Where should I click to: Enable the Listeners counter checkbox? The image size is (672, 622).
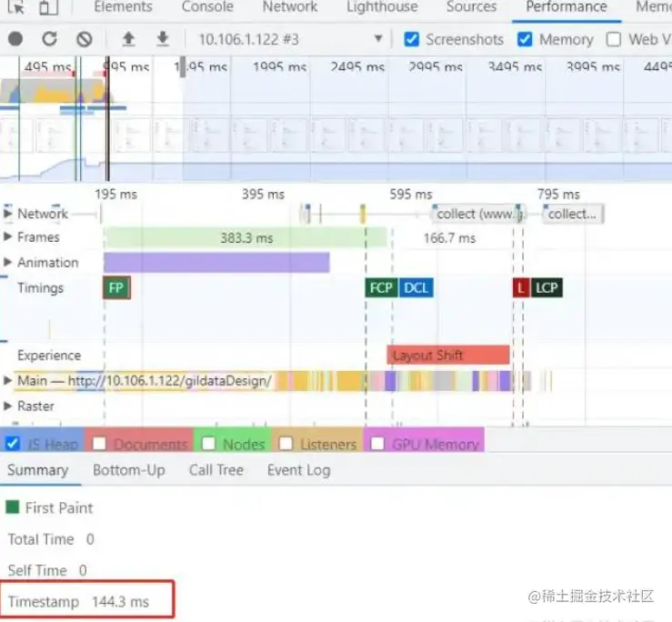click(286, 443)
